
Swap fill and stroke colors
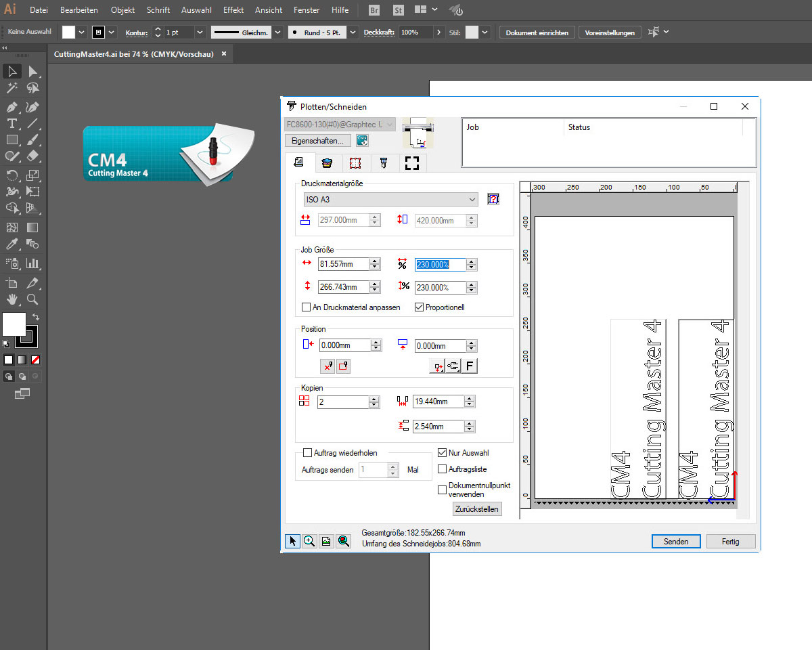[35, 316]
